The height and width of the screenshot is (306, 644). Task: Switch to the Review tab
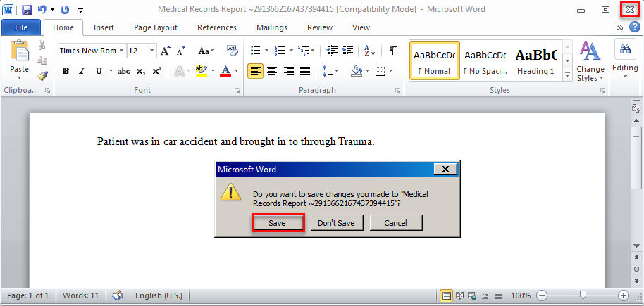click(x=320, y=27)
